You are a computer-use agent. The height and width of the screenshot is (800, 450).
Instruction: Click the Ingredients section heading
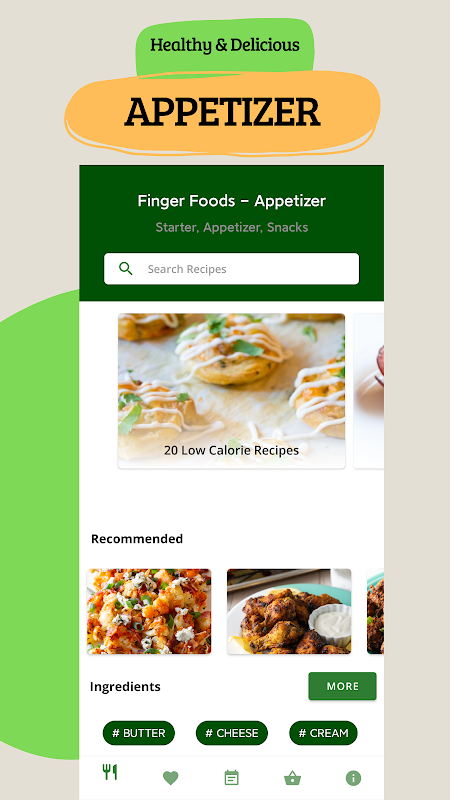pos(125,687)
